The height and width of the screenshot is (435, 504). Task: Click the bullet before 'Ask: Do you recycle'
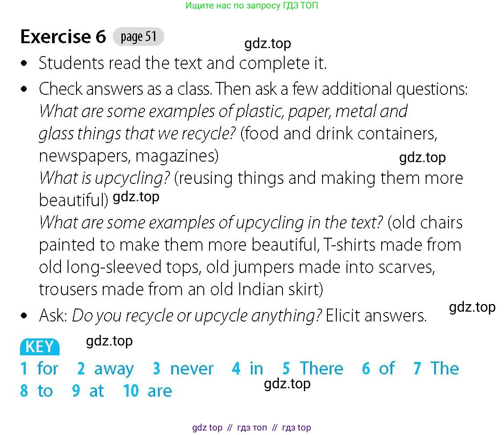point(24,315)
